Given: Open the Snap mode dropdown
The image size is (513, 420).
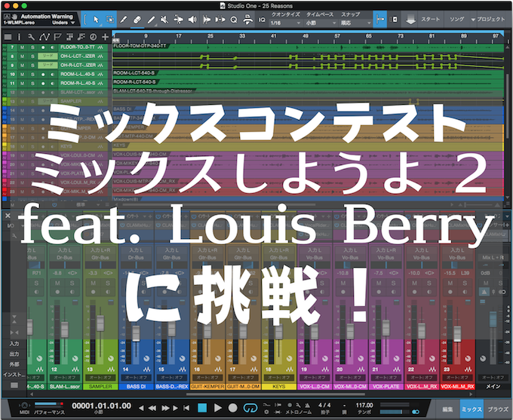Looking at the screenshot, I should pos(355,23).
